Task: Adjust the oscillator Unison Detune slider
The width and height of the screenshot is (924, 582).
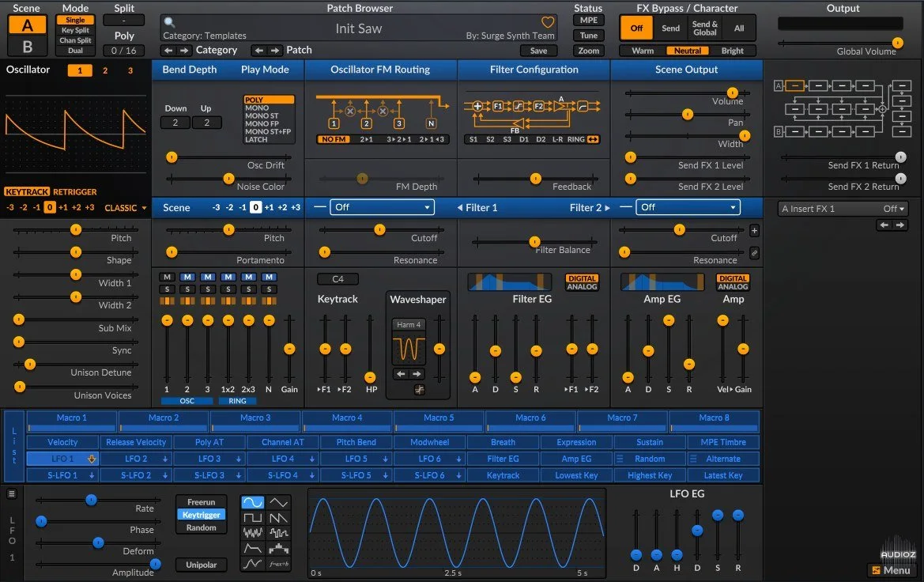Action: (75, 365)
